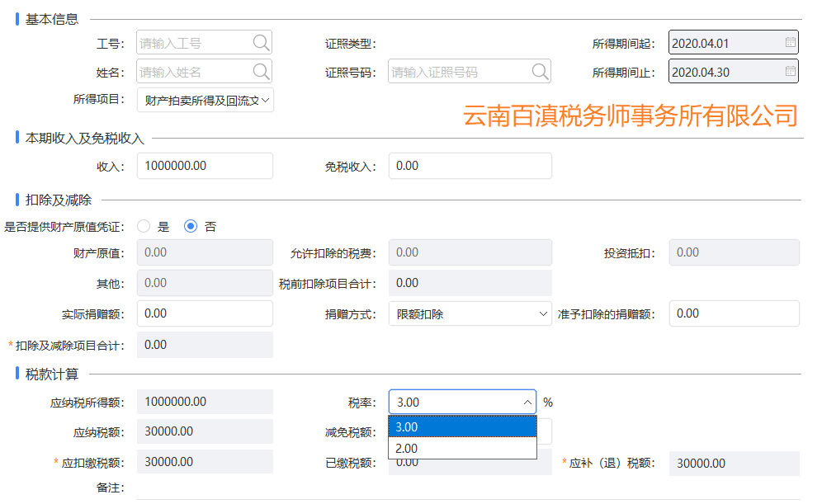Open calendar icon for 所得期间止
Viewport: 822px width, 504px height.
pyautogui.click(x=790, y=71)
